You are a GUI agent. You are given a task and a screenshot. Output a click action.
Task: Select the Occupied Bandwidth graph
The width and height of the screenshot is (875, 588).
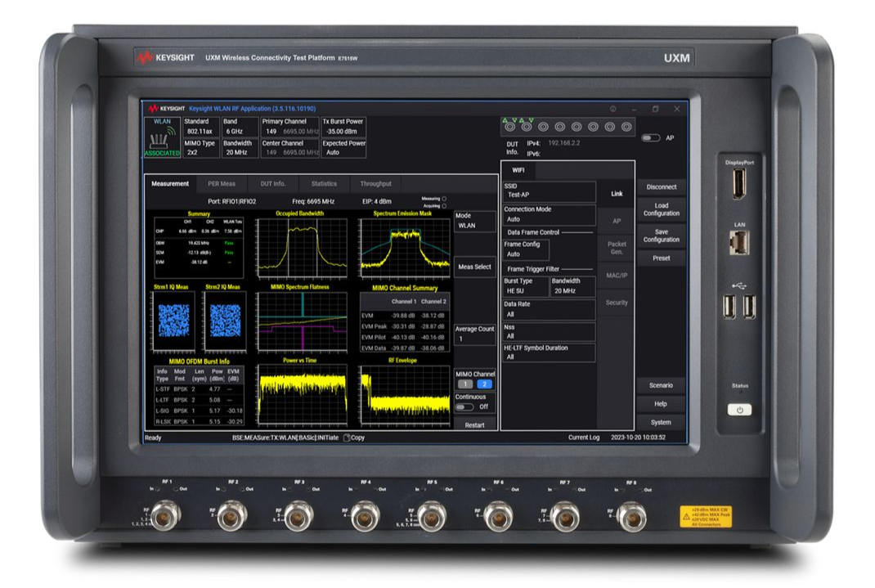[301, 249]
